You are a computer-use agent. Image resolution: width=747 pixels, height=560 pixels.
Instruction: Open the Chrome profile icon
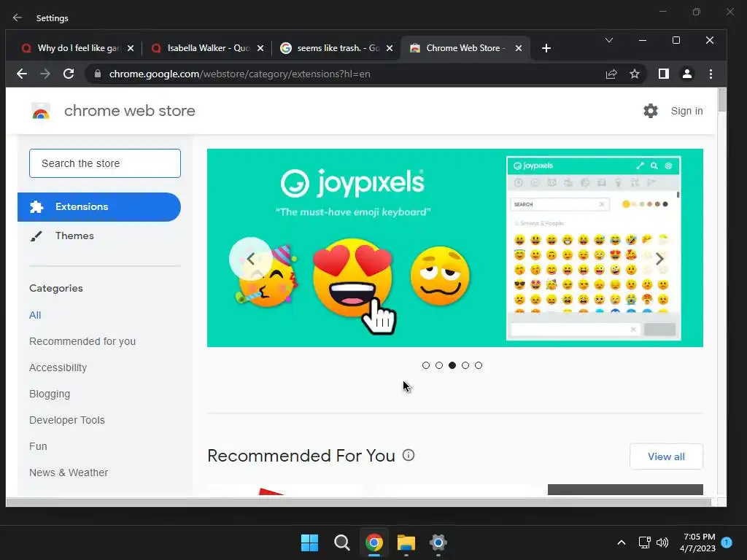click(x=687, y=74)
